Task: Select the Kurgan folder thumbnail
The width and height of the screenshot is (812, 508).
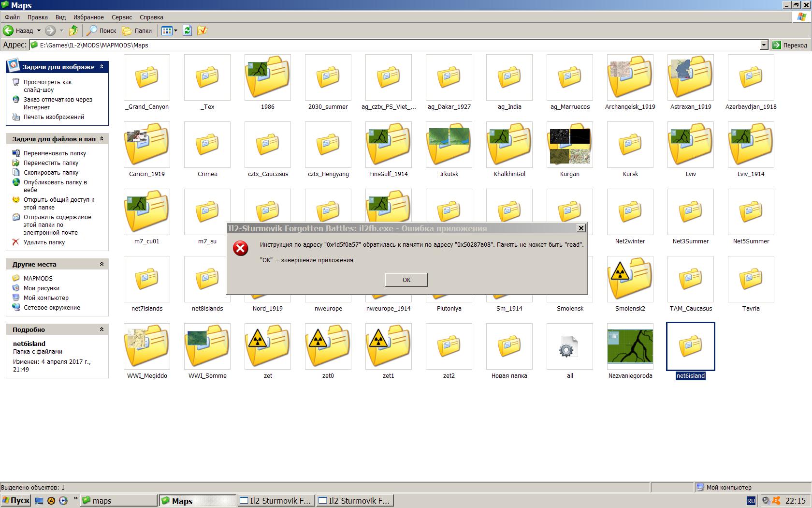Action: click(x=570, y=145)
